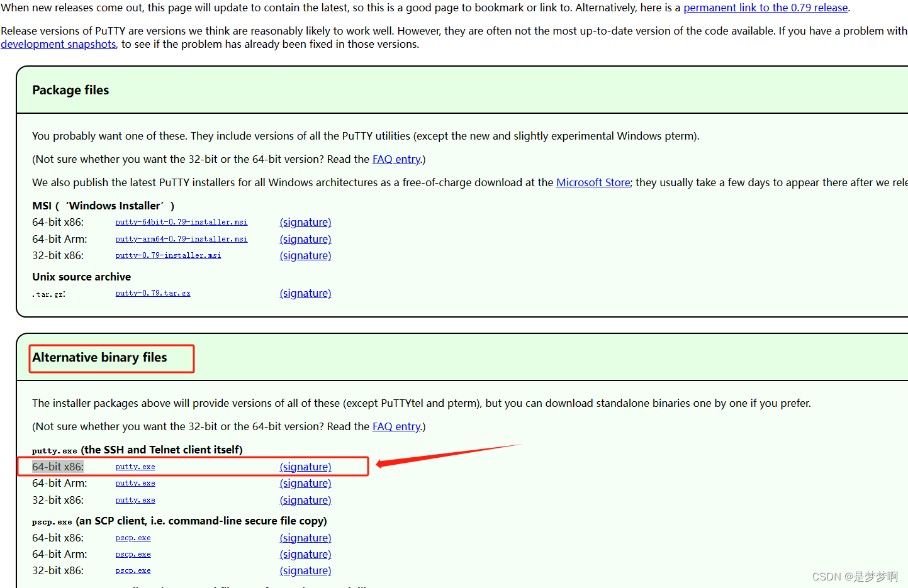Open the development snapshots link
908x588 pixels.
[59, 44]
